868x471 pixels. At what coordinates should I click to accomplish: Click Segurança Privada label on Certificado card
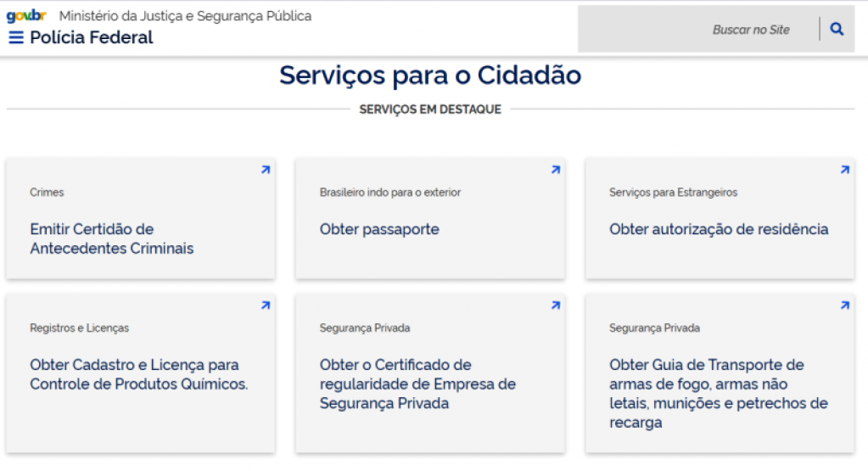[x=365, y=328]
